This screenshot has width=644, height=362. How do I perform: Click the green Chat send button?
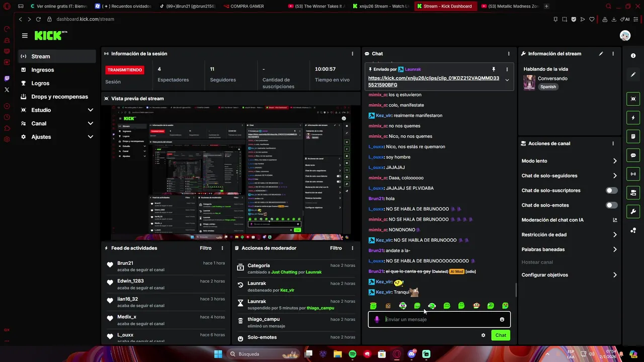(x=501, y=335)
